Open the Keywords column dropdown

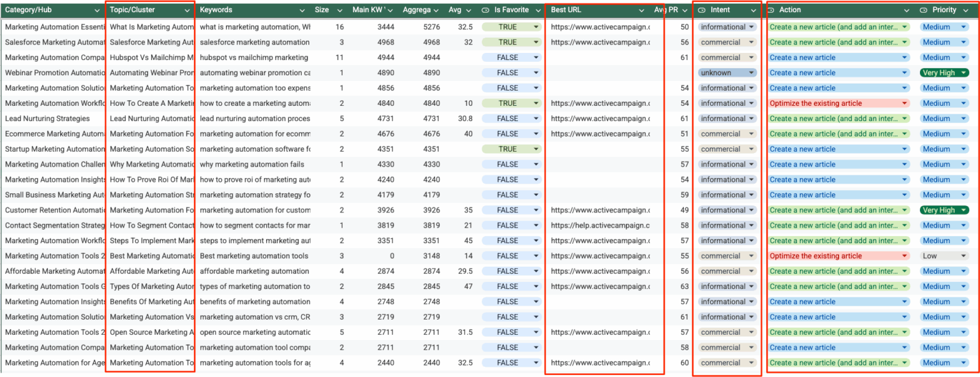tap(301, 10)
